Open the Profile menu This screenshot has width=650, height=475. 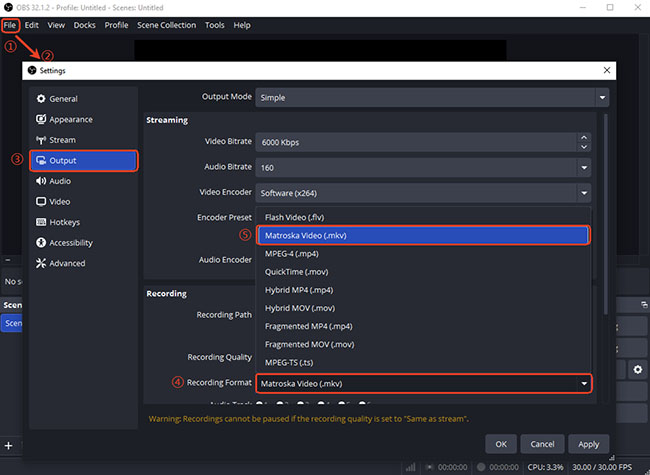(x=116, y=25)
